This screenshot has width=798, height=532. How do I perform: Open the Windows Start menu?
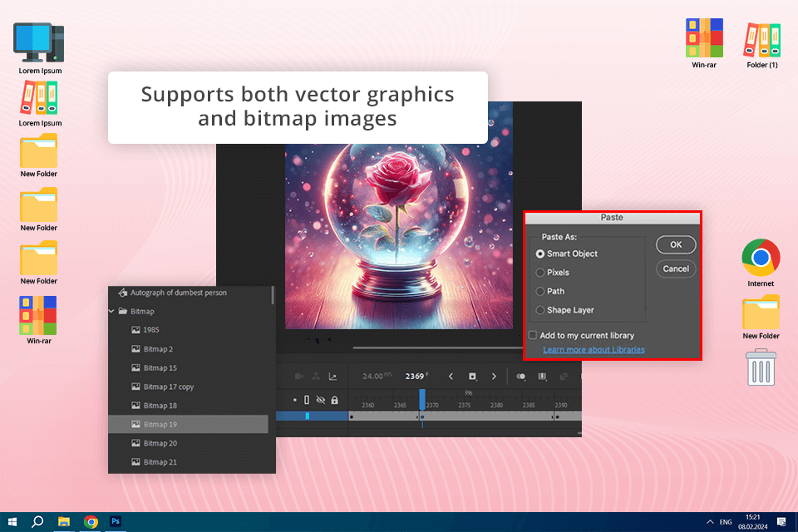coord(12,522)
